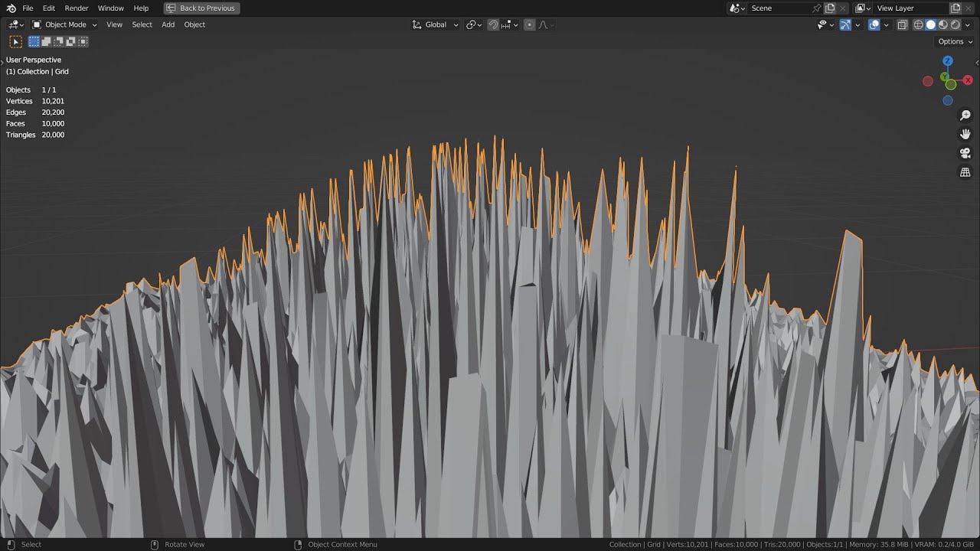The height and width of the screenshot is (551, 980).
Task: Switch perspective/orthographic with grid icon
Action: (x=965, y=172)
